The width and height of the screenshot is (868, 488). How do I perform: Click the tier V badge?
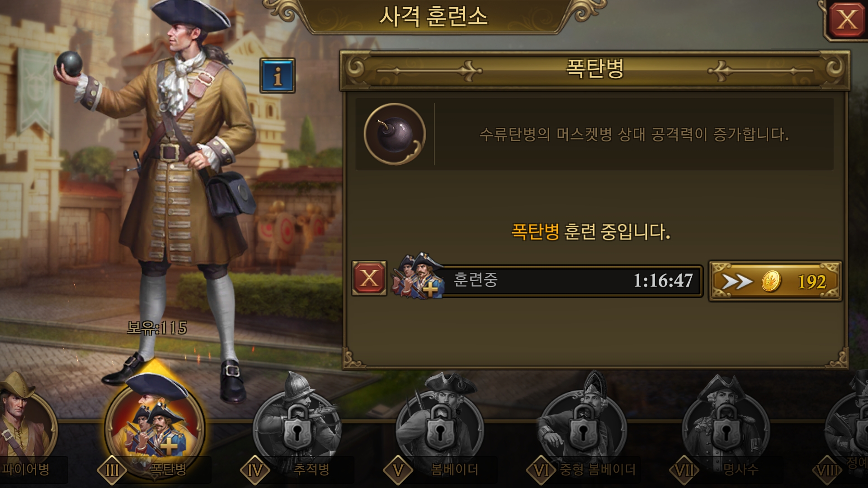point(398,470)
